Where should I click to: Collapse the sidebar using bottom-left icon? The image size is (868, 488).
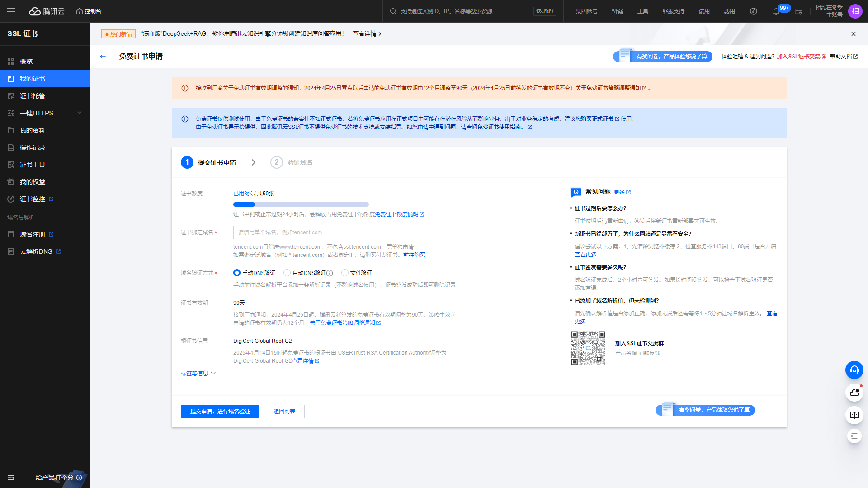[x=11, y=478]
